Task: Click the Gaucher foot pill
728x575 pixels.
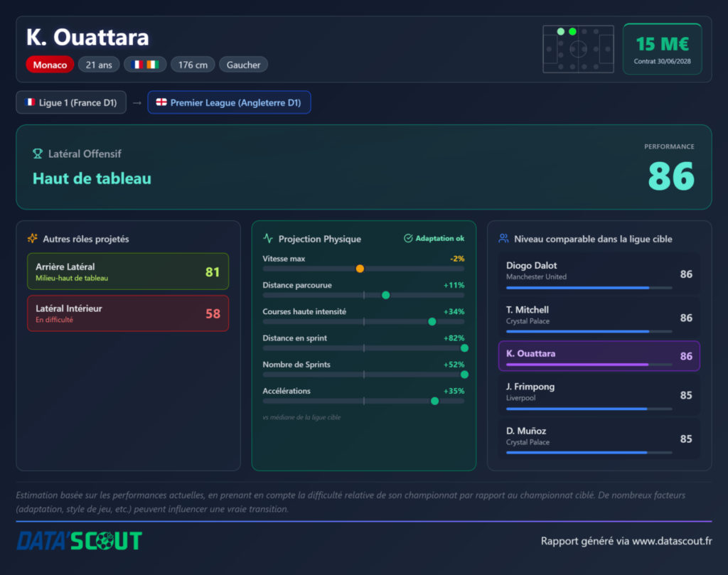Action: (243, 65)
